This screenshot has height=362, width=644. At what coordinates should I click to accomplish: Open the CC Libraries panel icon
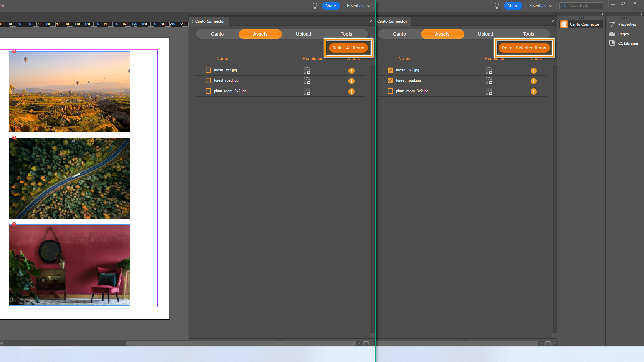point(612,43)
